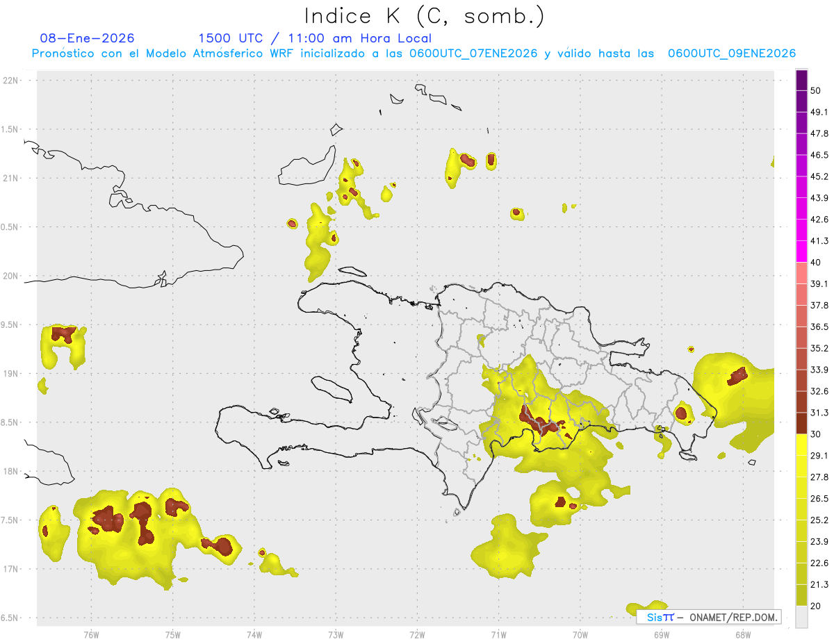This screenshot has width=834, height=644.
Task: Select legend value "31.3"
Action: tap(819, 413)
